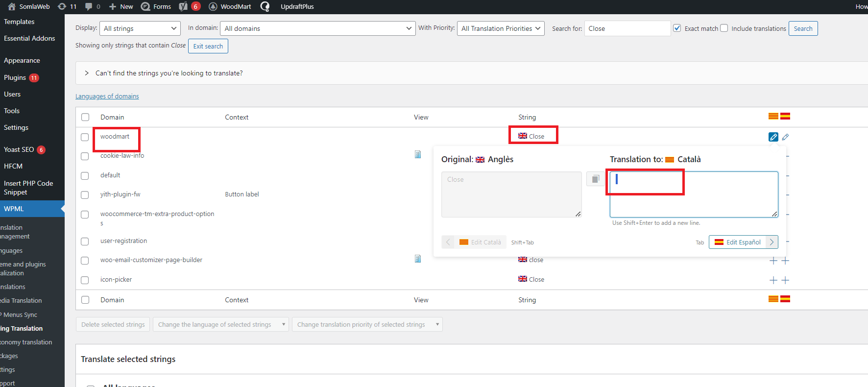Screen dimensions: 868x387
Task: Open the updates icon showing 11
Action: click(x=62, y=6)
